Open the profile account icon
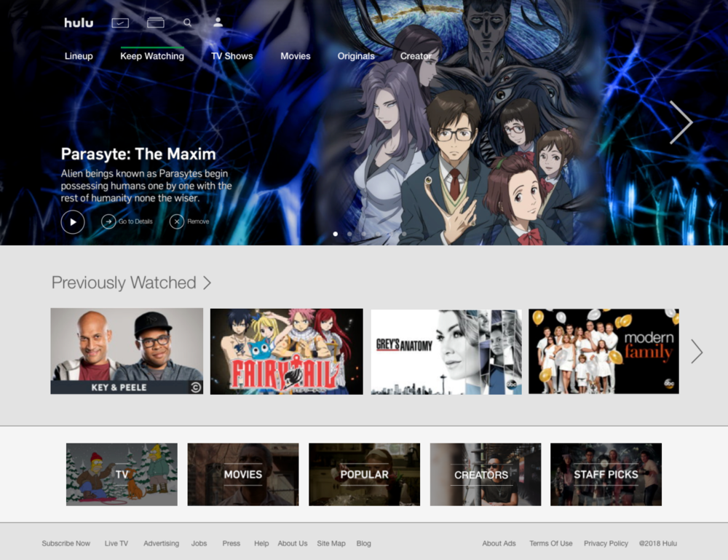 coord(218,23)
